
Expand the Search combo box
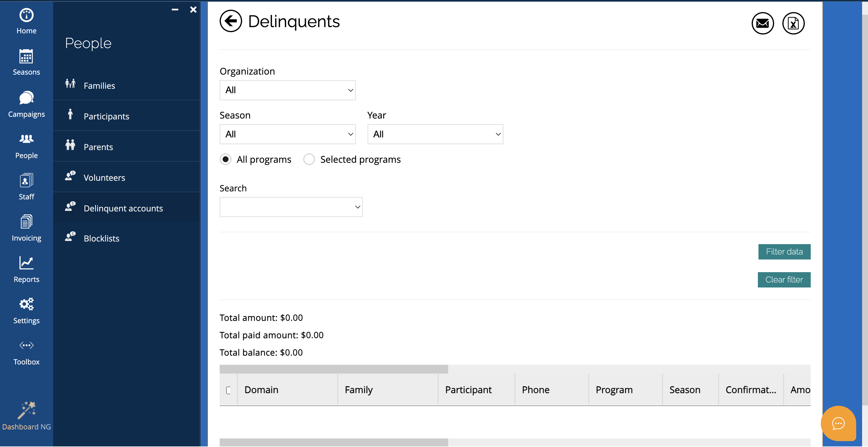pos(291,207)
